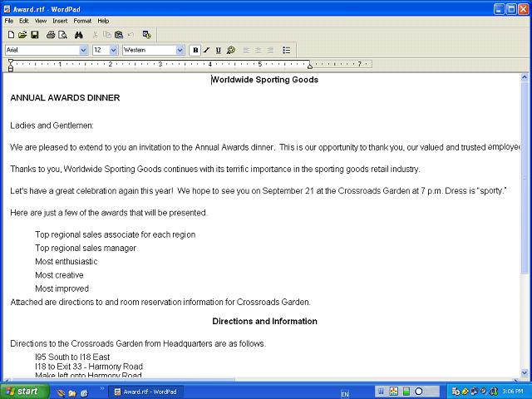Viewport: 532px width, 399px height.
Task: Open Print Preview from the toolbar
Action: [63, 35]
